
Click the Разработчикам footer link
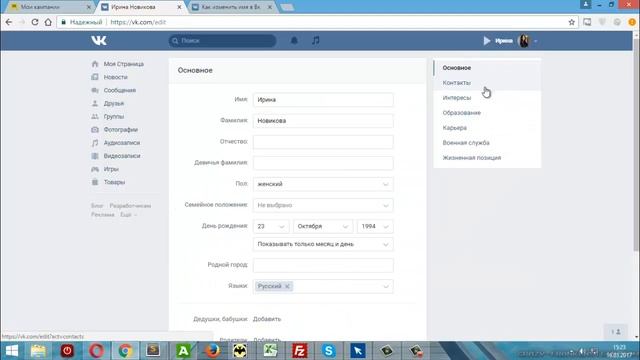[x=130, y=206]
